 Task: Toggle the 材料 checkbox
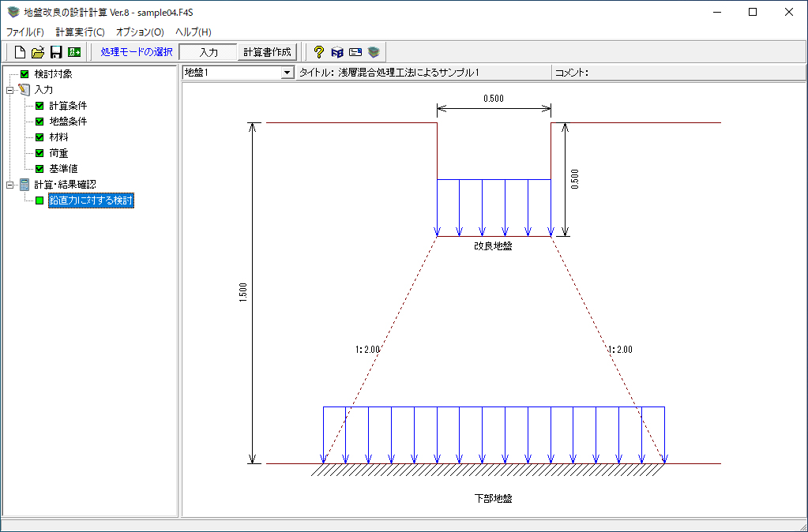coord(39,137)
